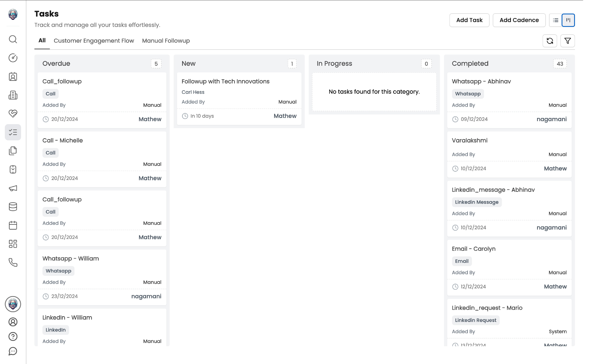Open the phone icon in sidebar
Image resolution: width=609 pixels, height=364 pixels.
coord(13,262)
